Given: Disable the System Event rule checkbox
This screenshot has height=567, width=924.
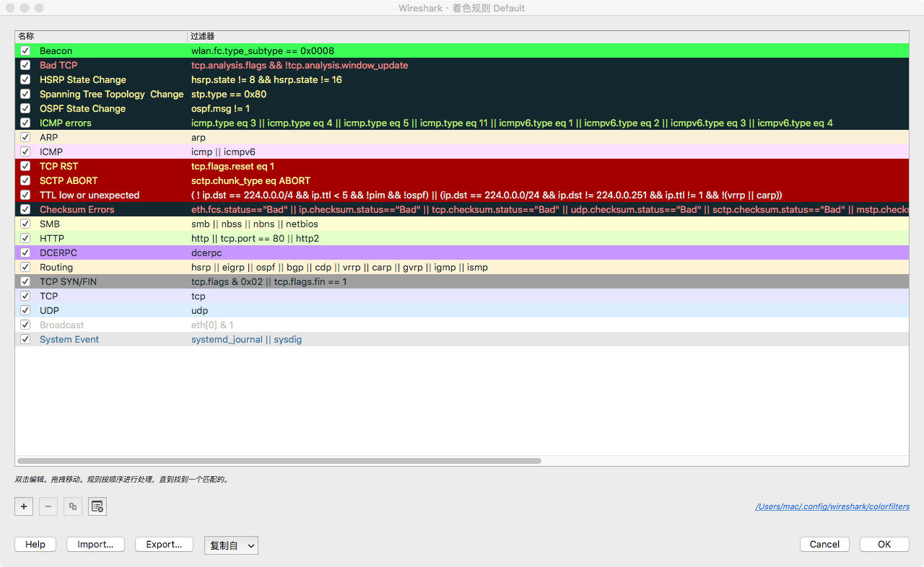Looking at the screenshot, I should pyautogui.click(x=25, y=340).
